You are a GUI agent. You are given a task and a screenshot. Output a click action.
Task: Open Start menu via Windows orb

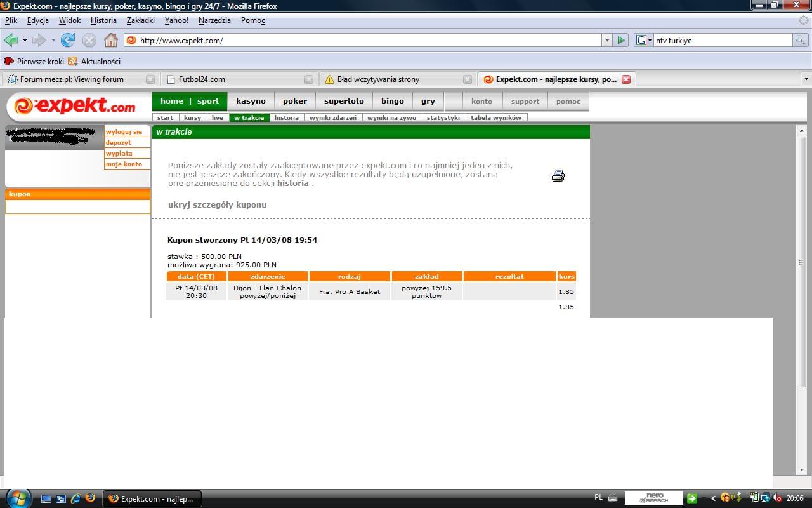pos(17,498)
